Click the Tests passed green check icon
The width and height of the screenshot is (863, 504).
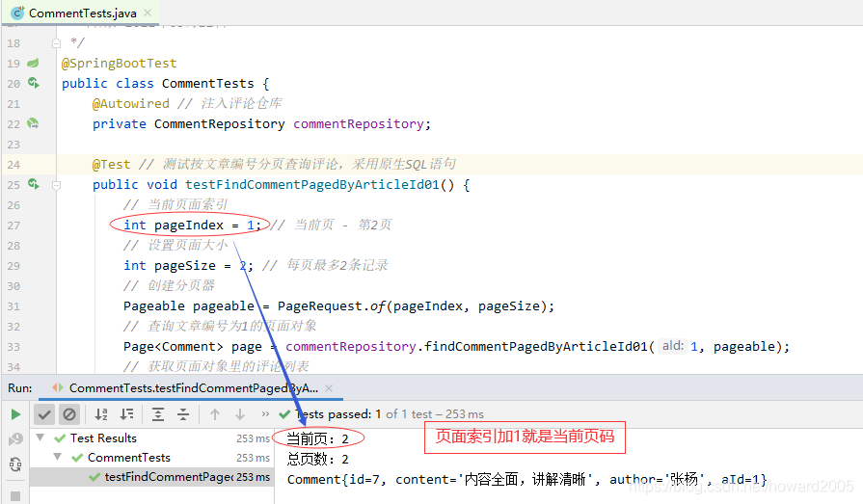(284, 414)
